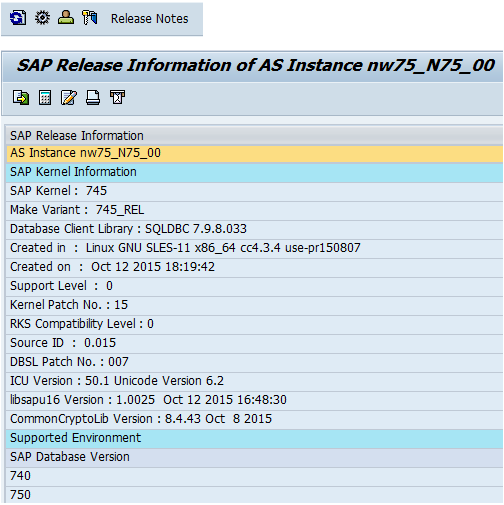Select the Supported Environment header row
The width and height of the screenshot is (504, 505).
click(255, 438)
